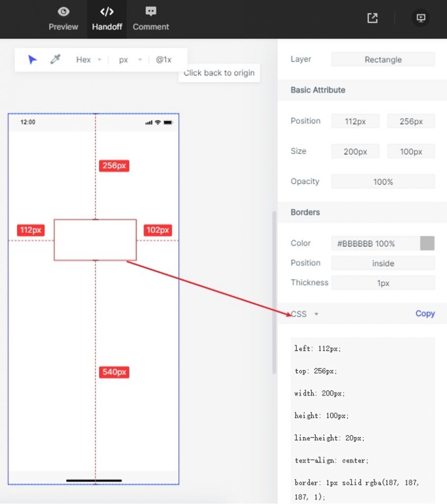The height and width of the screenshot is (504, 447).
Task: Select the rectangle on the artboard
Action: pyautogui.click(x=95, y=240)
